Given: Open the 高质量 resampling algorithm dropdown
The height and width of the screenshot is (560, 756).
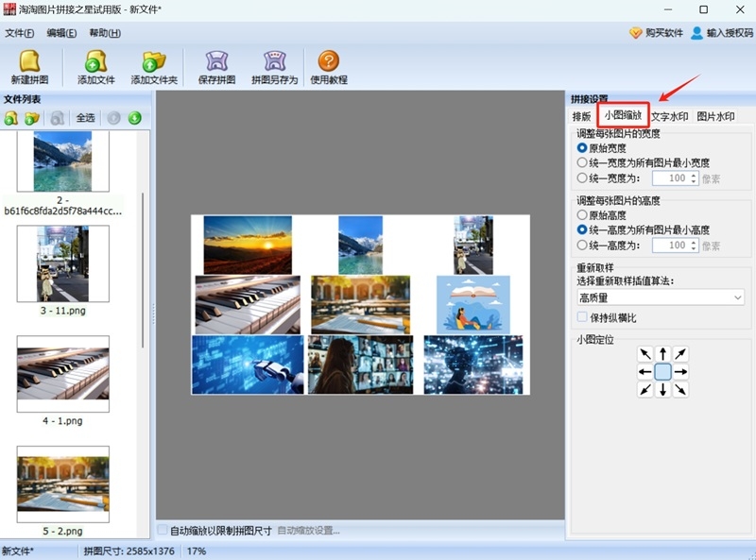Looking at the screenshot, I should coord(660,297).
